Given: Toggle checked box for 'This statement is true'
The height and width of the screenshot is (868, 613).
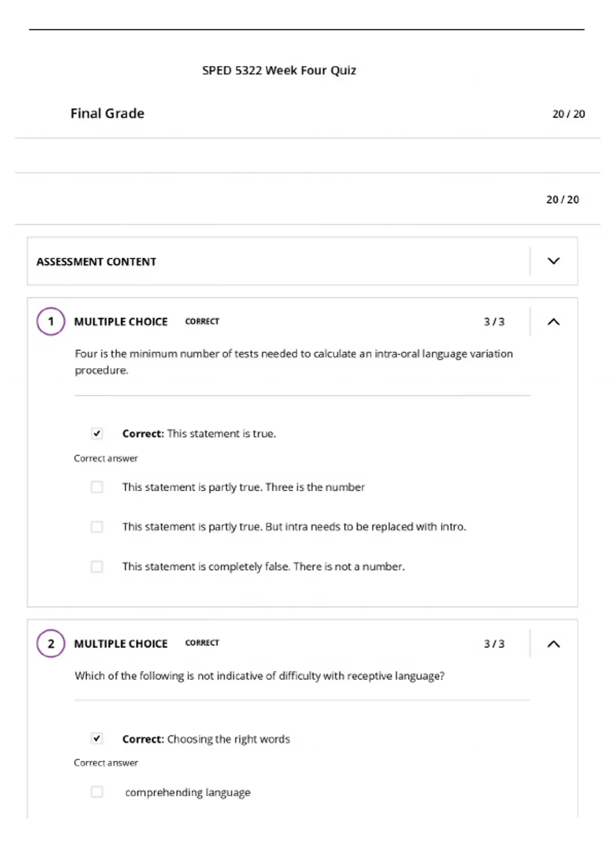Looking at the screenshot, I should (x=97, y=433).
